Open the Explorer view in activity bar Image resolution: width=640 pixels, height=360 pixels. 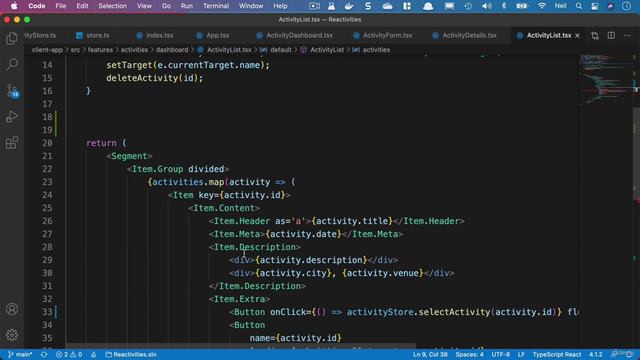(12, 39)
